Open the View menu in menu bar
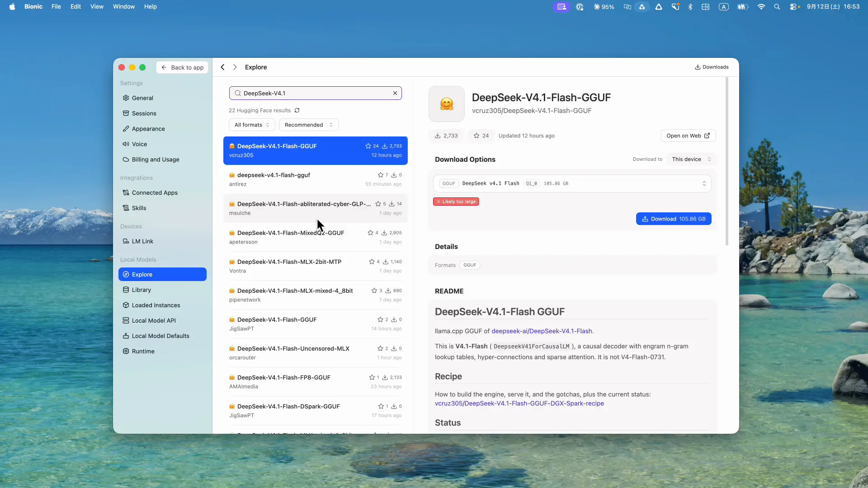Image resolution: width=868 pixels, height=488 pixels. 97,7
